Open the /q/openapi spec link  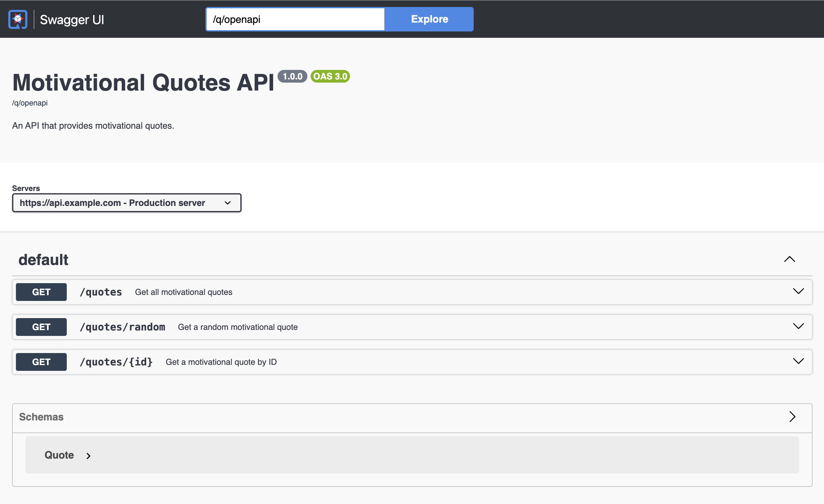pos(30,103)
